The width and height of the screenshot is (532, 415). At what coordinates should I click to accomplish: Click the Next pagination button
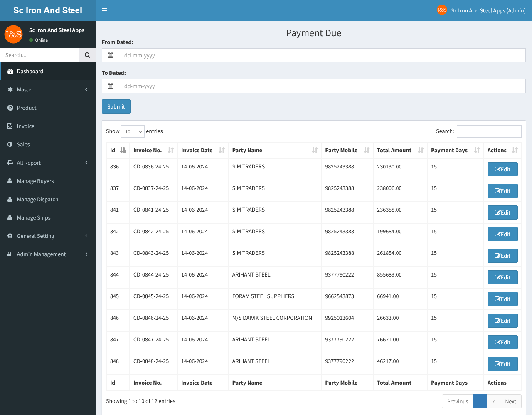pos(510,401)
